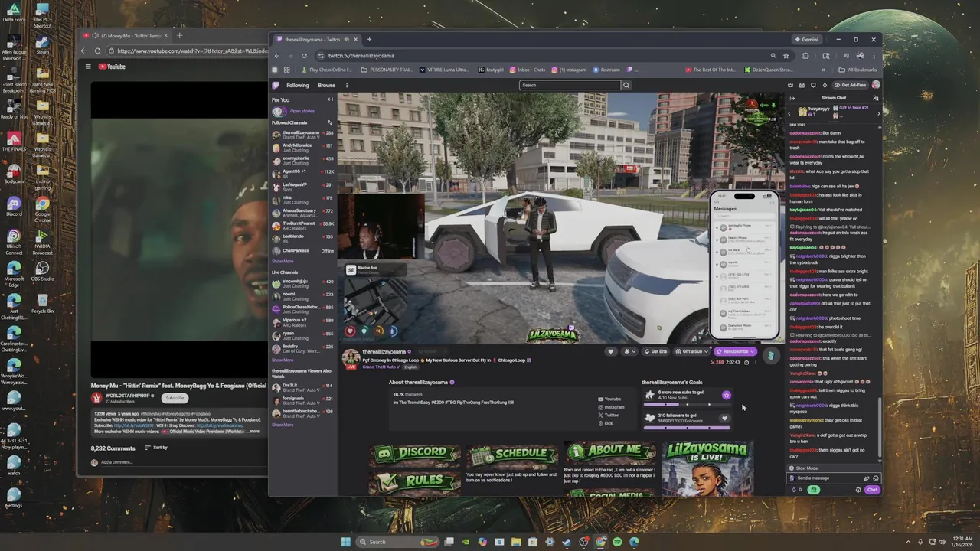Viewport: 980px width, 551px height.
Task: Collapse the Stream Chat panel arrow
Action: (x=792, y=98)
